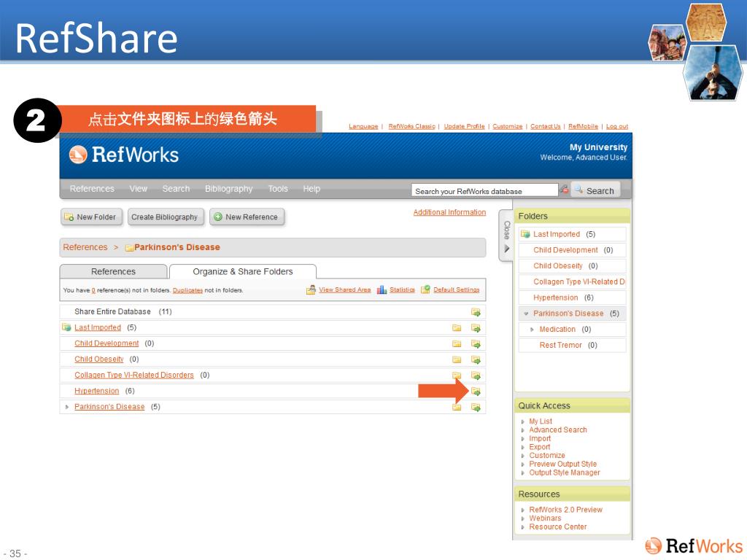Image resolution: width=747 pixels, height=560 pixels.
Task: Click yellow folder icon in Last Imported row
Action: [x=457, y=327]
